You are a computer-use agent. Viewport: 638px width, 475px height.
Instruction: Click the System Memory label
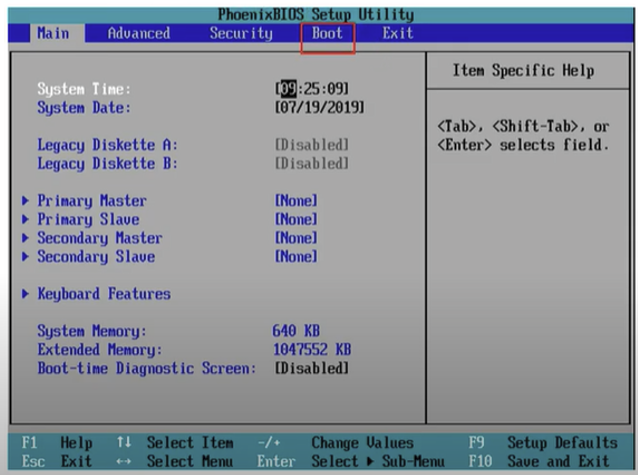(92, 331)
